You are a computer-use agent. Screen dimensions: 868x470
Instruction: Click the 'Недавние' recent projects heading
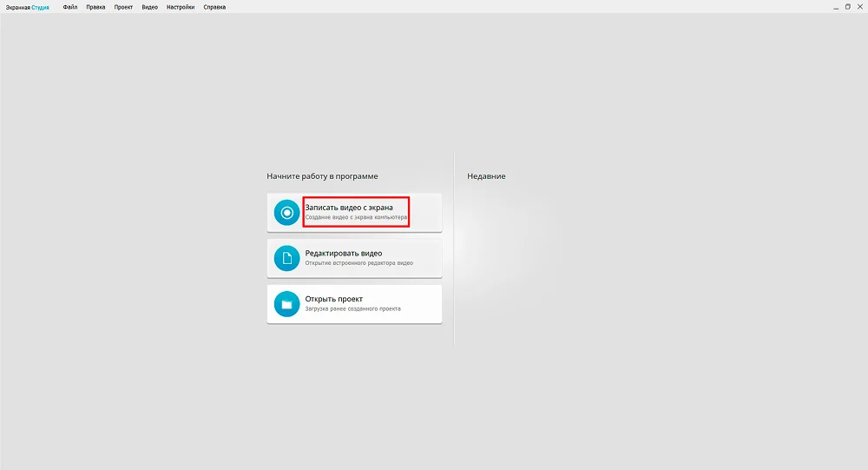coord(486,176)
